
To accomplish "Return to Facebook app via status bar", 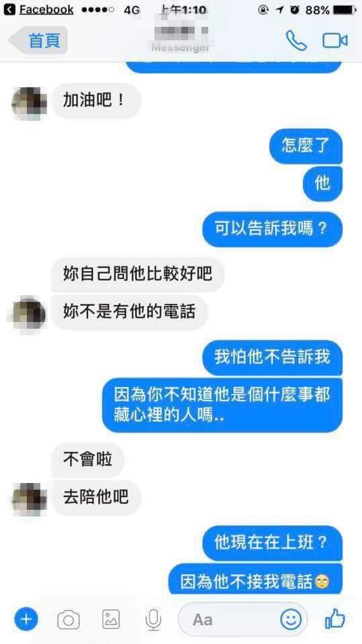I will point(39,10).
